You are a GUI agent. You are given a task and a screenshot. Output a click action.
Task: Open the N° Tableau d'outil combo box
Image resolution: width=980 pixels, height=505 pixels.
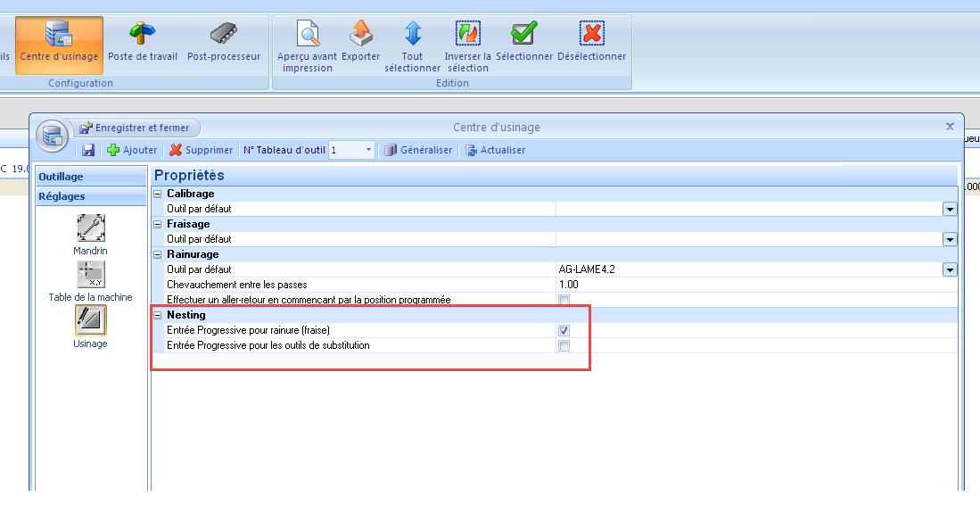click(368, 150)
